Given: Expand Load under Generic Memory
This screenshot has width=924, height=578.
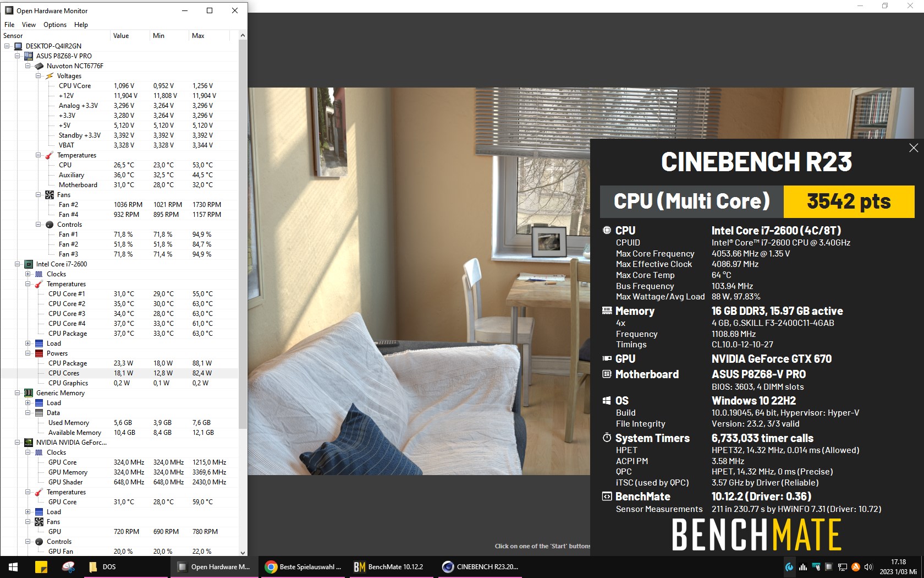Looking at the screenshot, I should point(28,403).
